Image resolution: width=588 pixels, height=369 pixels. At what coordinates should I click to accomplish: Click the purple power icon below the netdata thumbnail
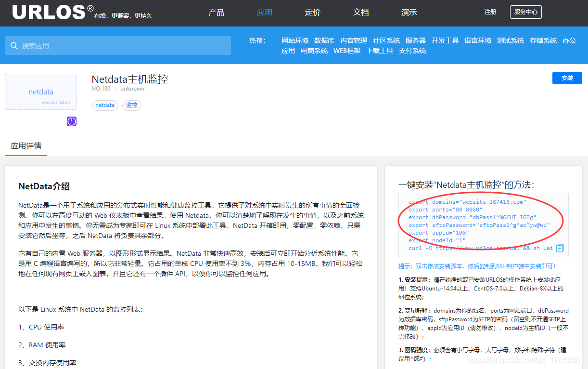(x=72, y=121)
